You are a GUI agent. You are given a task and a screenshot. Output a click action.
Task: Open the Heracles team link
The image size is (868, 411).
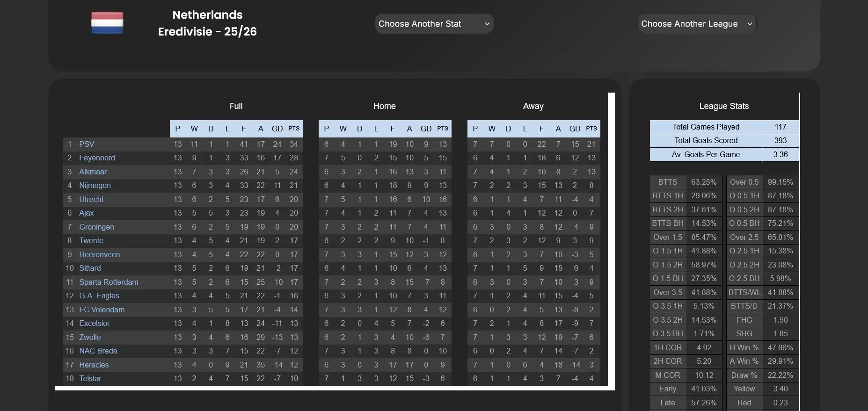click(94, 365)
